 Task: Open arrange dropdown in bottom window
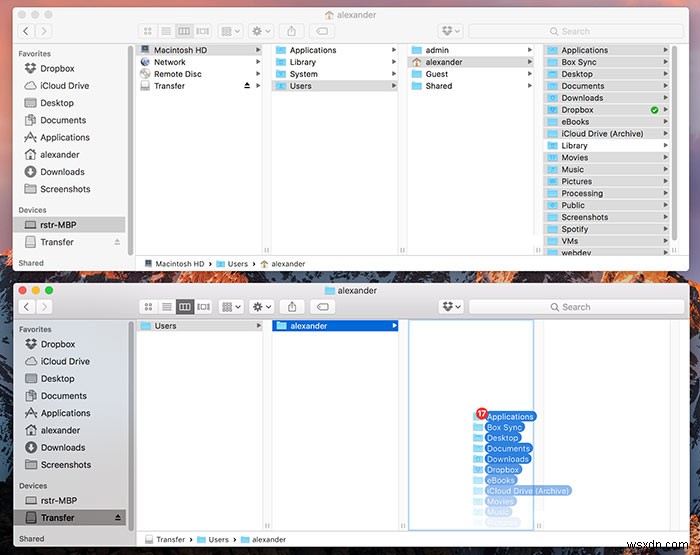tap(231, 307)
